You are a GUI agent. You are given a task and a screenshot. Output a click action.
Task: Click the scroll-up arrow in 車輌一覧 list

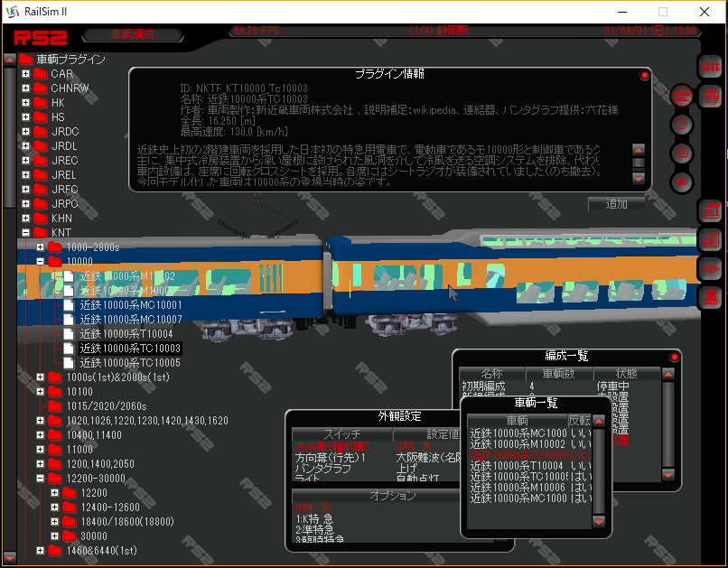(599, 421)
